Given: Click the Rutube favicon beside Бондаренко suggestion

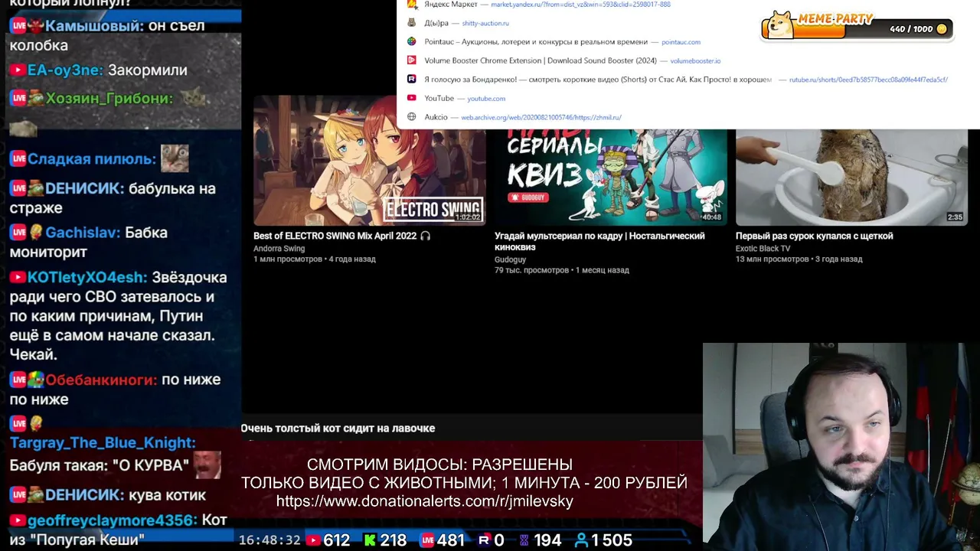Looking at the screenshot, I should [x=411, y=80].
